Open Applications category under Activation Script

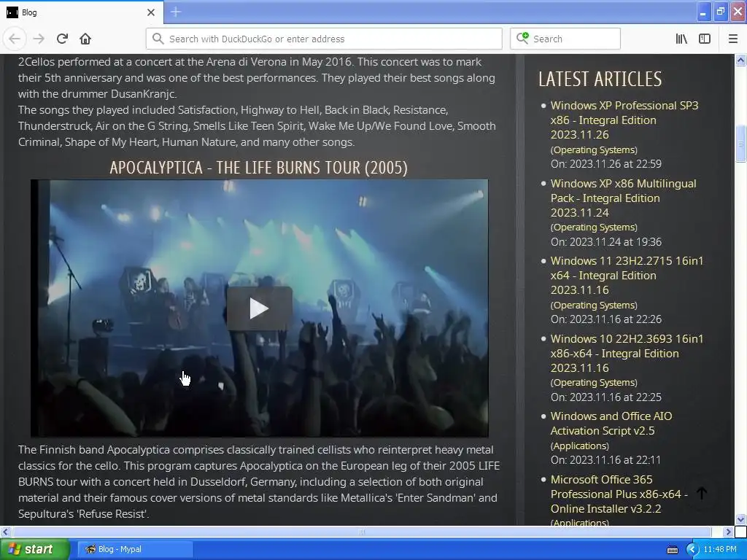pyautogui.click(x=580, y=446)
